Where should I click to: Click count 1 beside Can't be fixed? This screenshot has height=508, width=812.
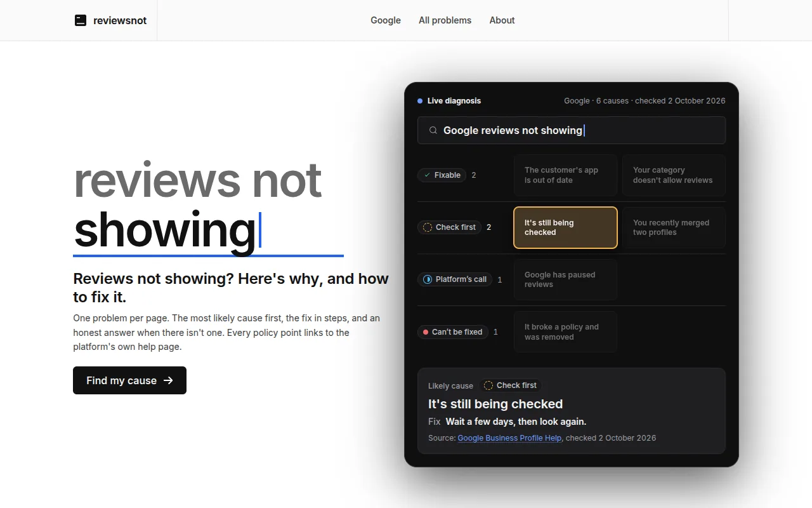pyautogui.click(x=495, y=332)
